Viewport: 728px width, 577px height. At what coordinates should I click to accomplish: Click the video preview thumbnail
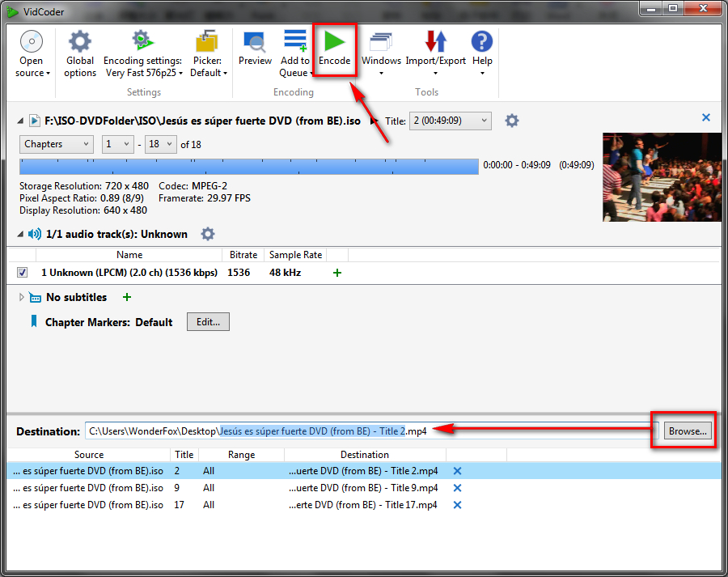pyautogui.click(x=662, y=177)
